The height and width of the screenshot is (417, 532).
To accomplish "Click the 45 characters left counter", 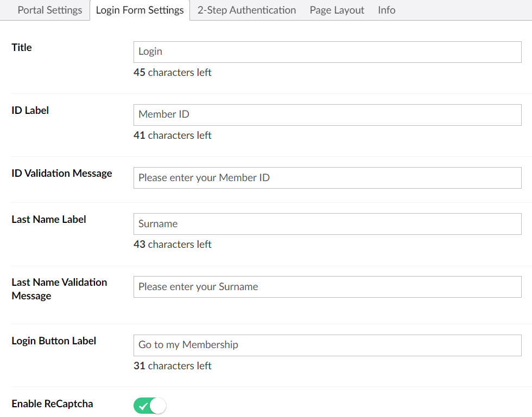I will point(173,72).
